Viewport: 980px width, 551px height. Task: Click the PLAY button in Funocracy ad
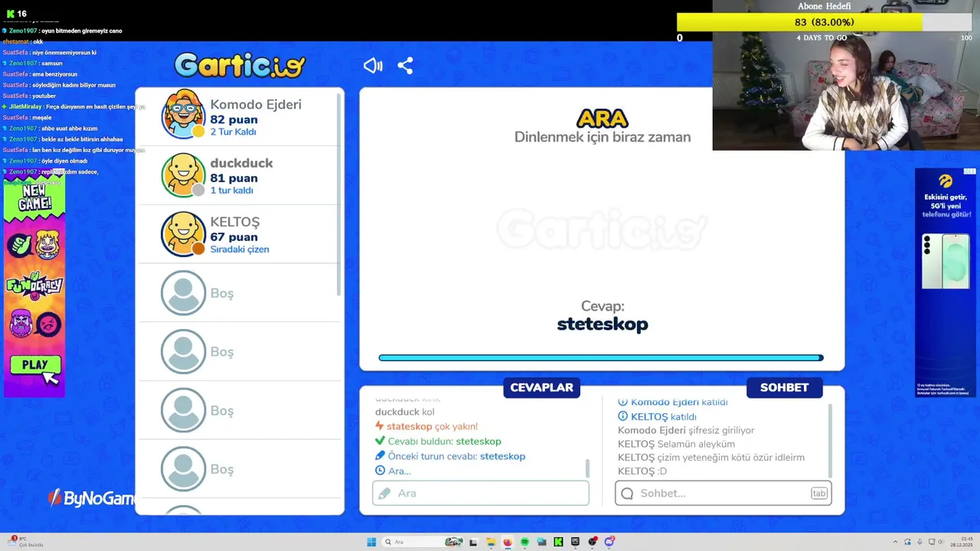click(34, 365)
